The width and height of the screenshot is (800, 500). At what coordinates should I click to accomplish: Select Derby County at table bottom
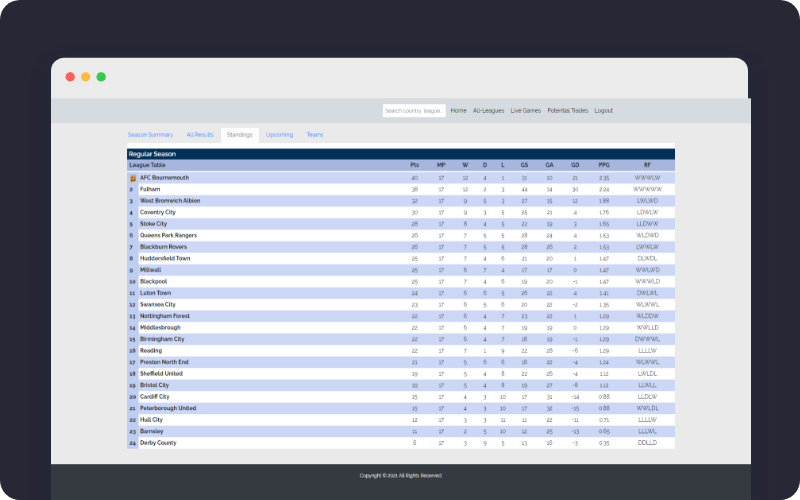tap(158, 443)
